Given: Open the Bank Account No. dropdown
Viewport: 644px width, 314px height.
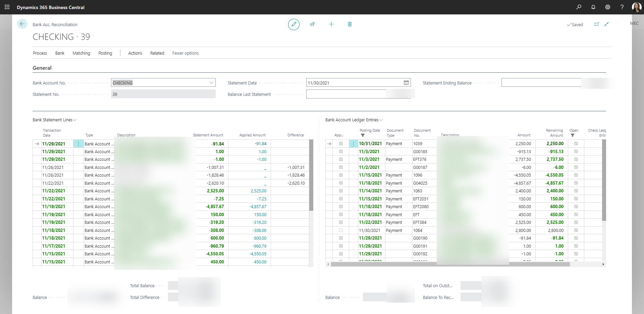Looking at the screenshot, I should (211, 83).
